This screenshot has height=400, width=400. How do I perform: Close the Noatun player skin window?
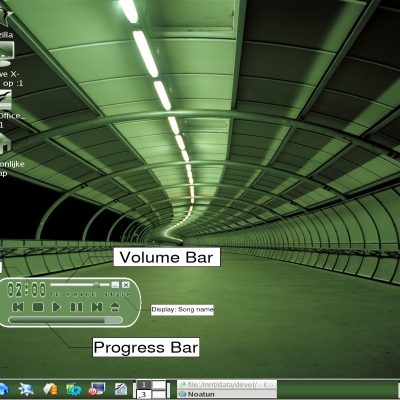126,285
